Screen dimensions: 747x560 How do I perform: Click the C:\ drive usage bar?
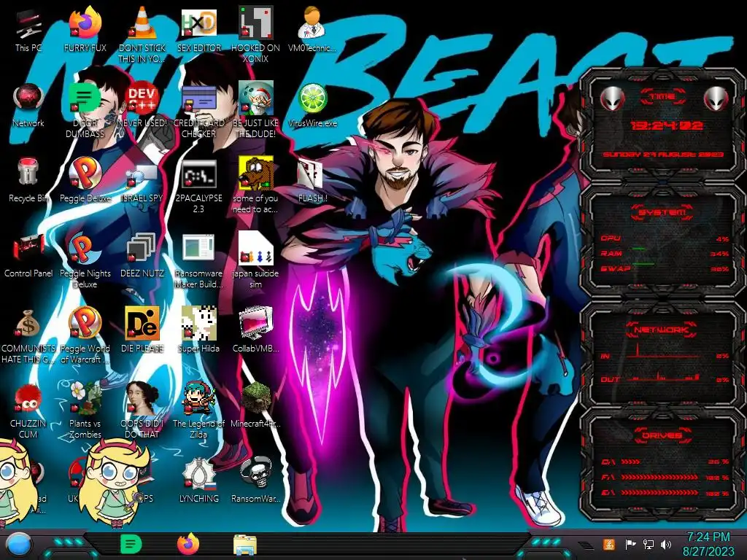tap(665, 462)
